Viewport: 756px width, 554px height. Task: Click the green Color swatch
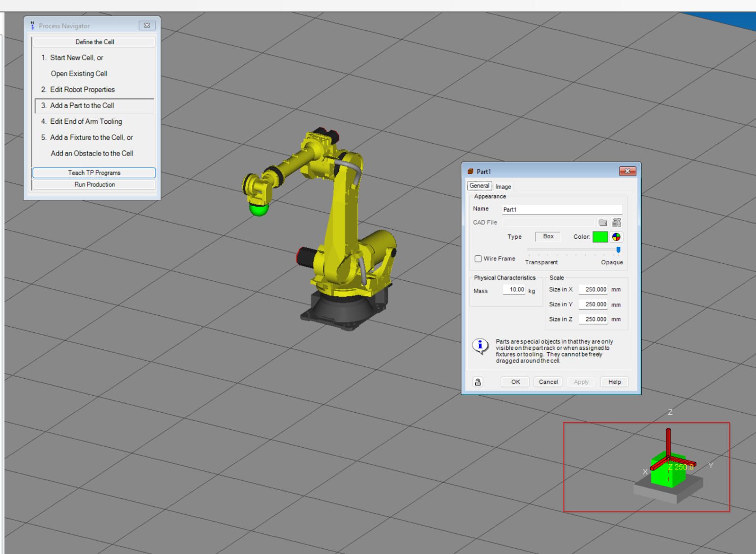point(600,237)
